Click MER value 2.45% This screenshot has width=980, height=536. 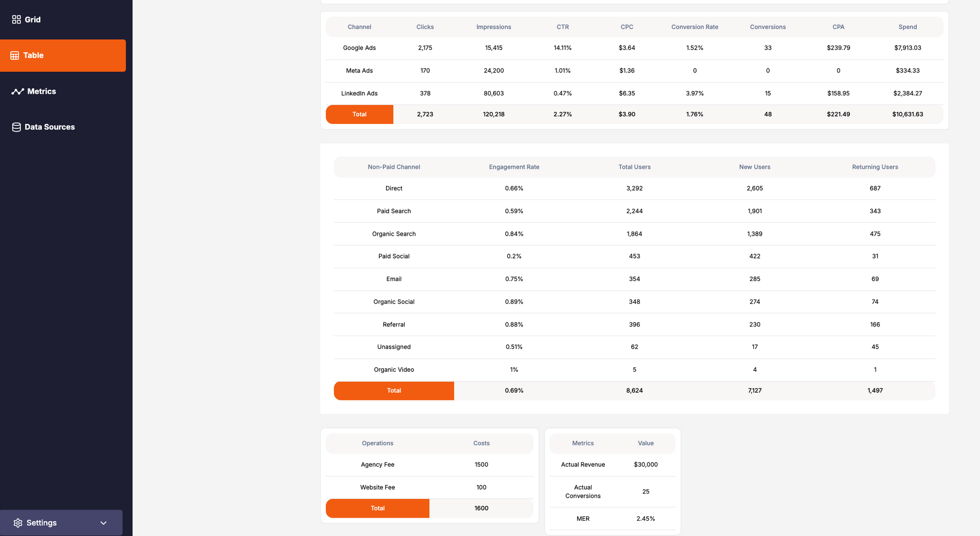[646, 519]
